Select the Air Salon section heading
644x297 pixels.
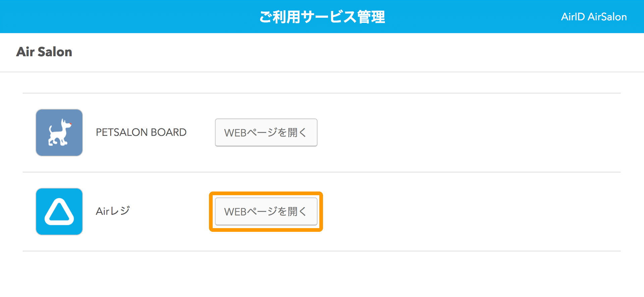[x=44, y=52]
